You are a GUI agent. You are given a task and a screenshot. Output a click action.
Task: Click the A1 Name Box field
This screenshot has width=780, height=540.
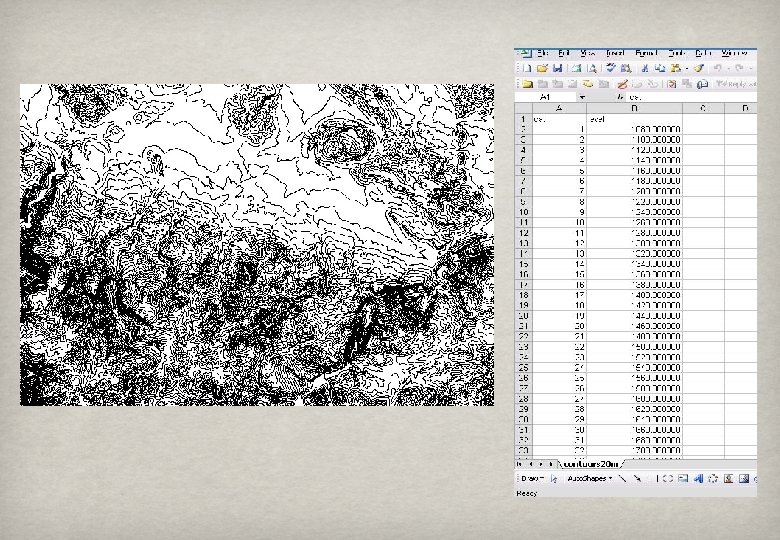tap(546, 97)
